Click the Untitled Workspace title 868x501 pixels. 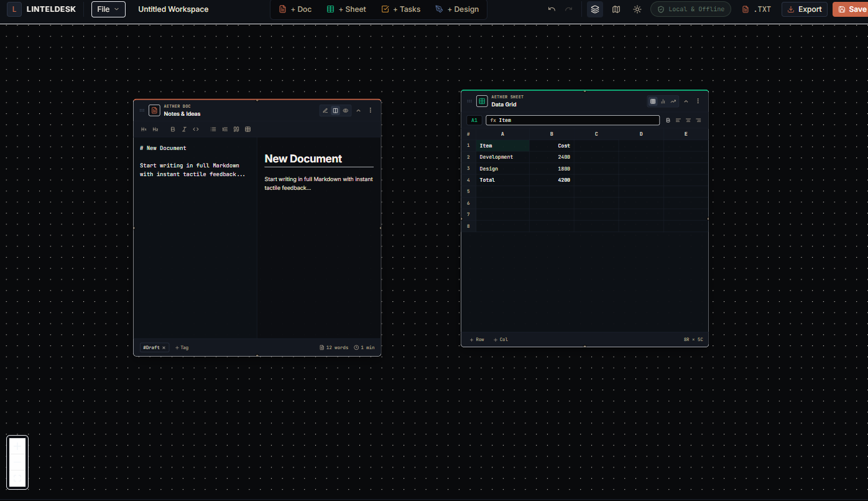[x=173, y=9]
